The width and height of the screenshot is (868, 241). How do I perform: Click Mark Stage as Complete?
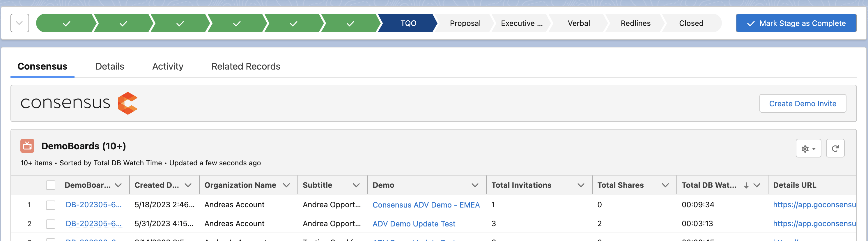796,23
